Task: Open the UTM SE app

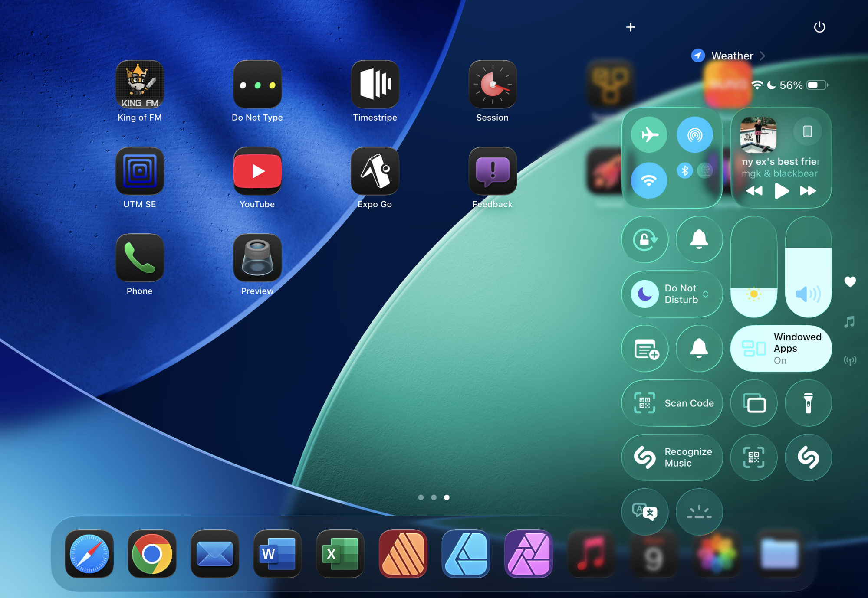Action: coord(139,171)
